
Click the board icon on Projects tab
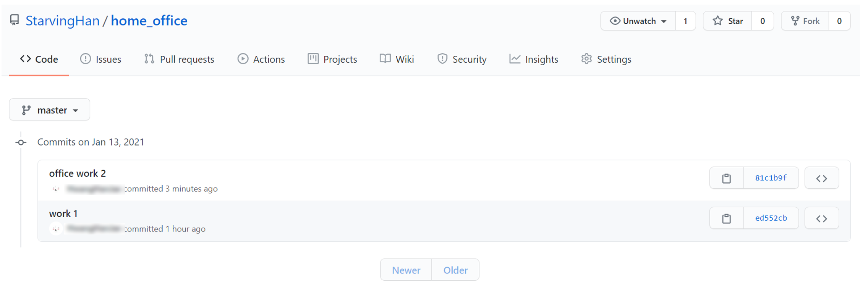tap(313, 59)
